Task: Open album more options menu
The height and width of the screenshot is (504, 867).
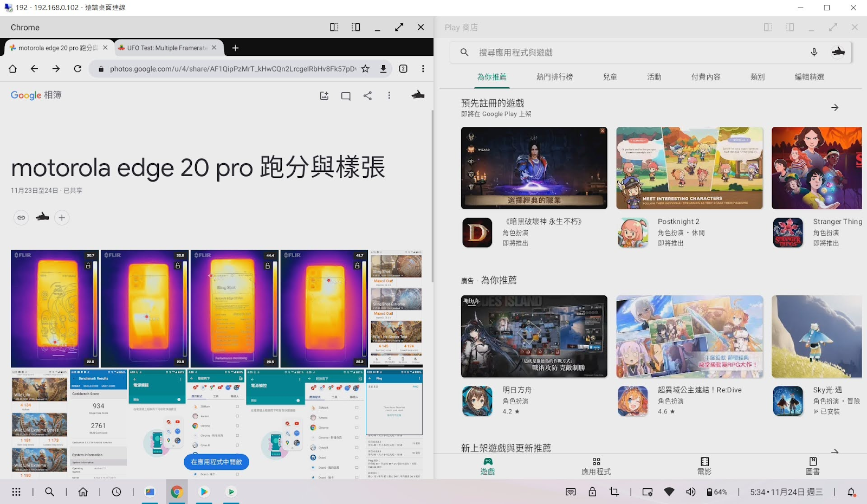Action: point(389,96)
